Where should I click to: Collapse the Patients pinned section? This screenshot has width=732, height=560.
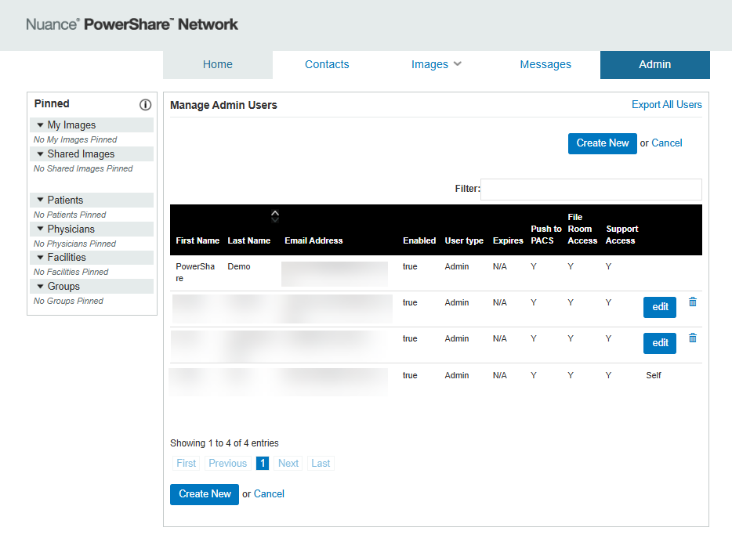point(92,201)
